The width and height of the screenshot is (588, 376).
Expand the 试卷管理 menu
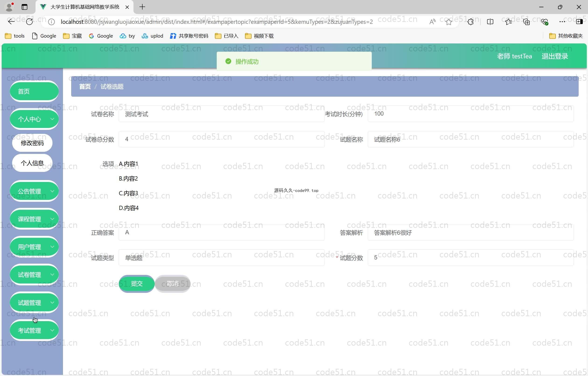(34, 275)
